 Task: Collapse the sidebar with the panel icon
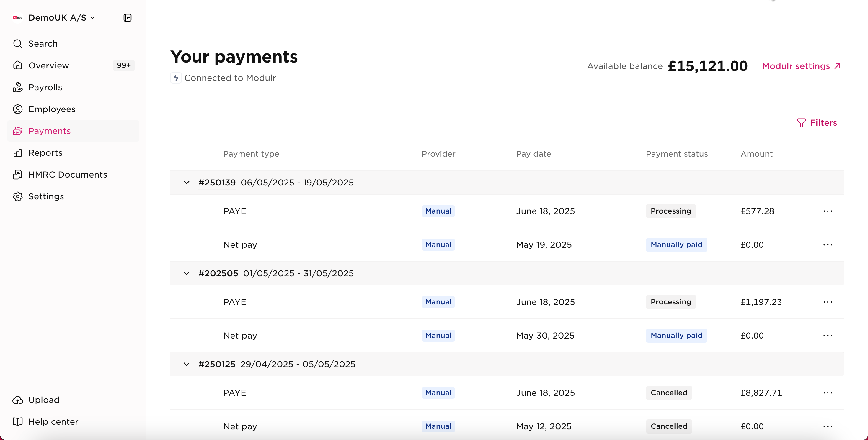pyautogui.click(x=127, y=17)
